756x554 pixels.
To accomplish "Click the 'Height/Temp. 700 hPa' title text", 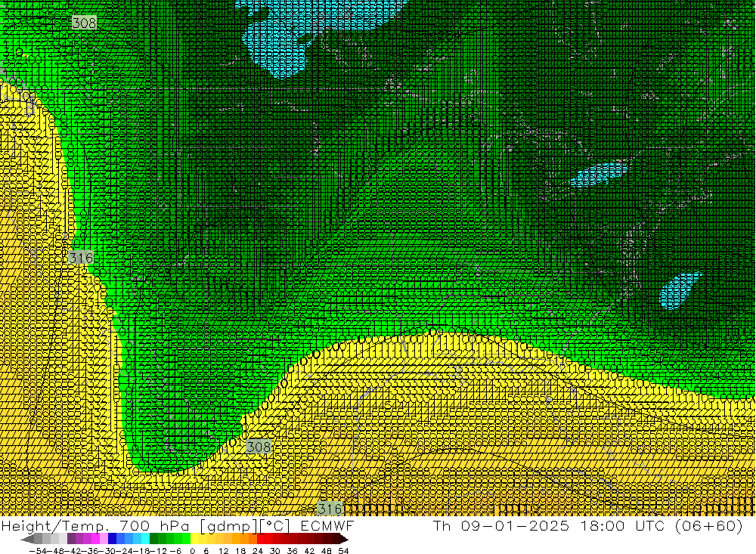I will [95, 526].
